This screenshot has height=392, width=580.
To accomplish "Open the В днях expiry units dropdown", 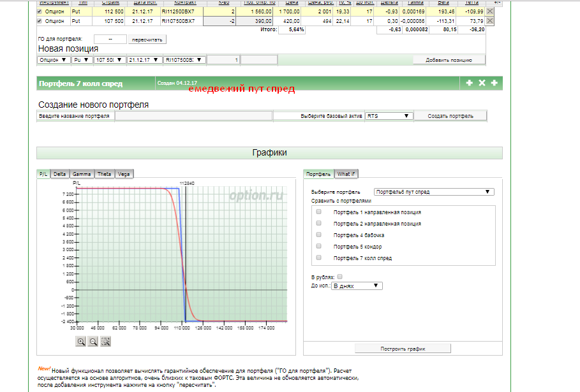I will [x=355, y=286].
